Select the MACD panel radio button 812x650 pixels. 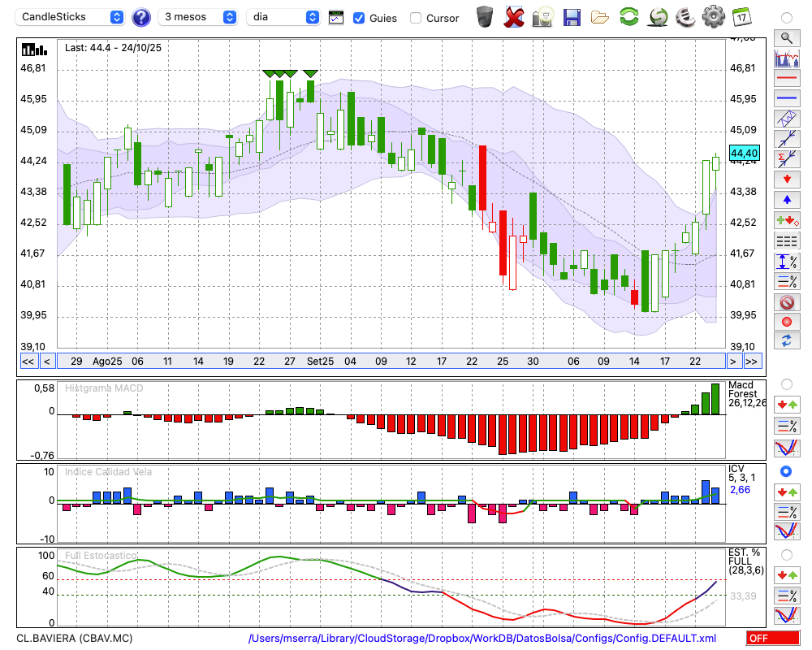(787, 384)
